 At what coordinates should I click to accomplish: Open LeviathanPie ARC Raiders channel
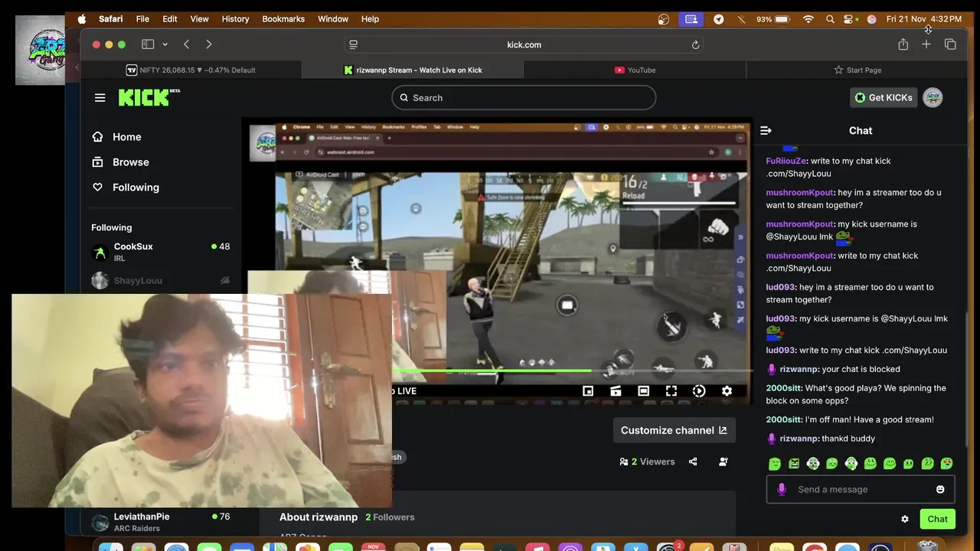pyautogui.click(x=160, y=522)
